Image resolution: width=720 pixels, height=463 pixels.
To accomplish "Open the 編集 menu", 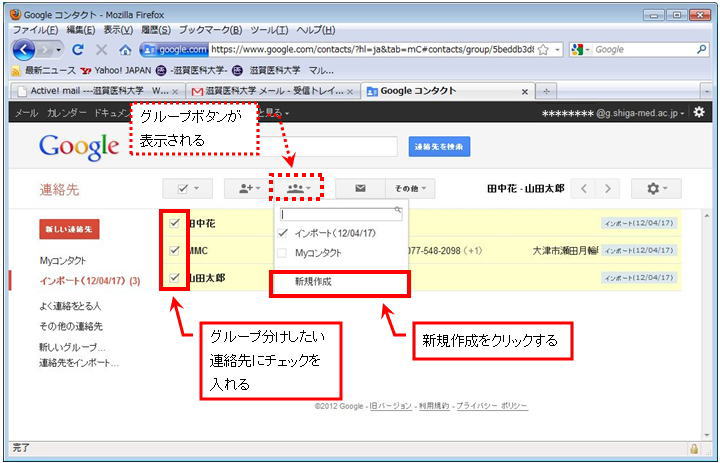I will (81, 30).
